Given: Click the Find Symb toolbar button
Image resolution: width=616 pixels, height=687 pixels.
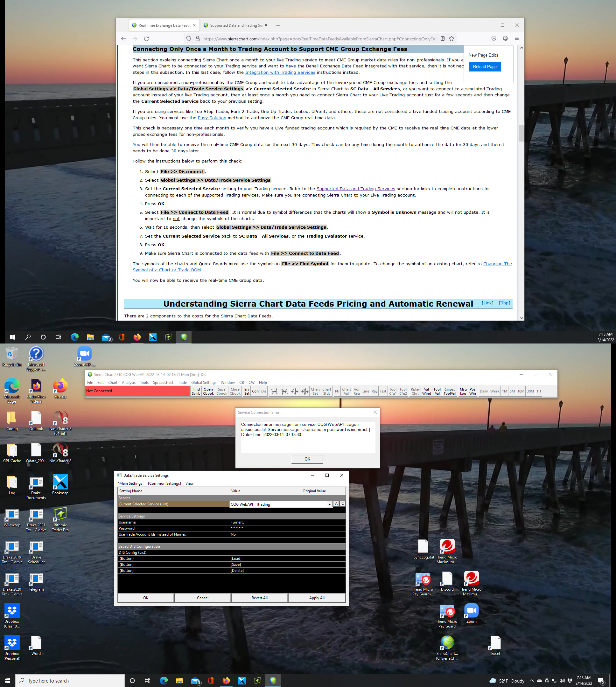Looking at the screenshot, I should click(196, 391).
